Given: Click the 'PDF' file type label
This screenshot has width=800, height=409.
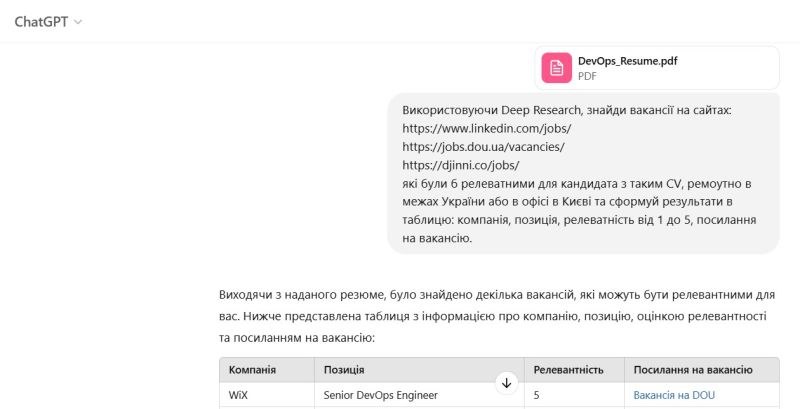Looking at the screenshot, I should coord(587,76).
